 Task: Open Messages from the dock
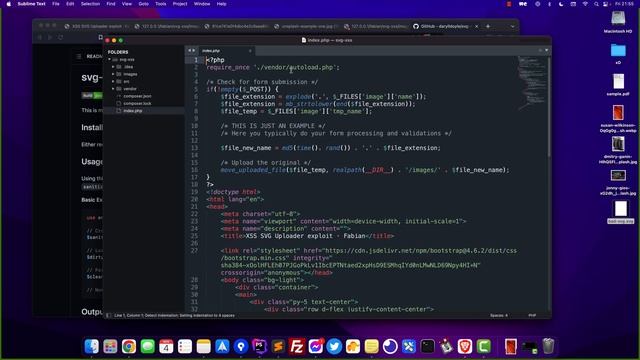[147, 347]
